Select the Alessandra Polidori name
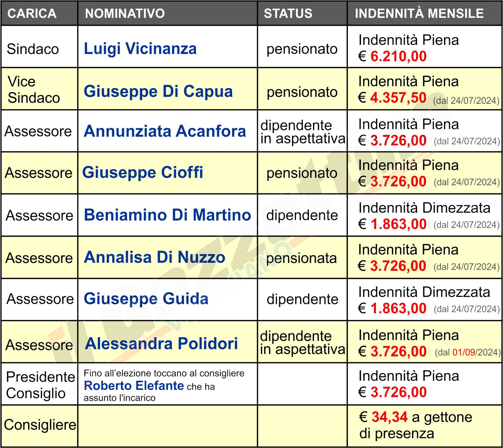Screen dimensions: 503x448 coord(161,344)
